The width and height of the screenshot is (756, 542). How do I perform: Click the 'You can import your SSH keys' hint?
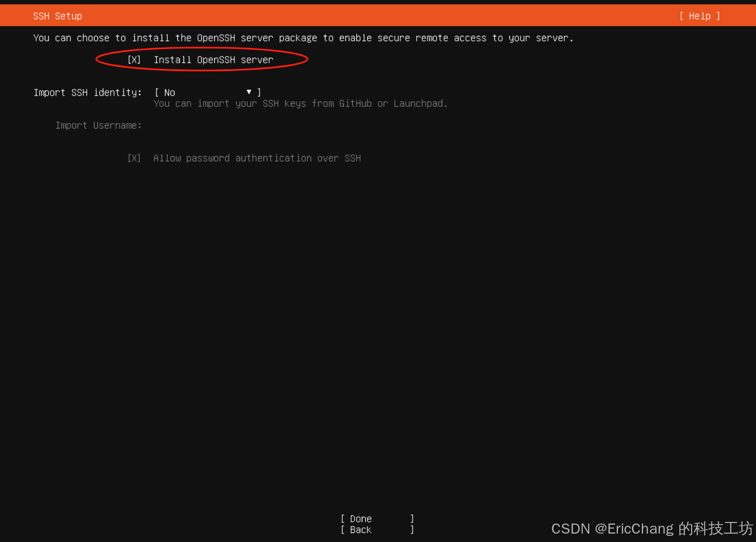point(301,103)
